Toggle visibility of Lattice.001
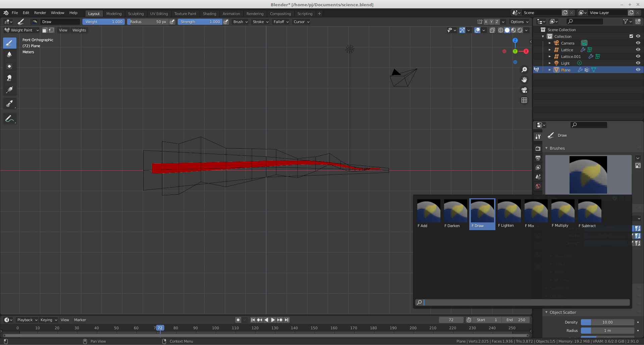The width and height of the screenshot is (644, 345). (638, 56)
